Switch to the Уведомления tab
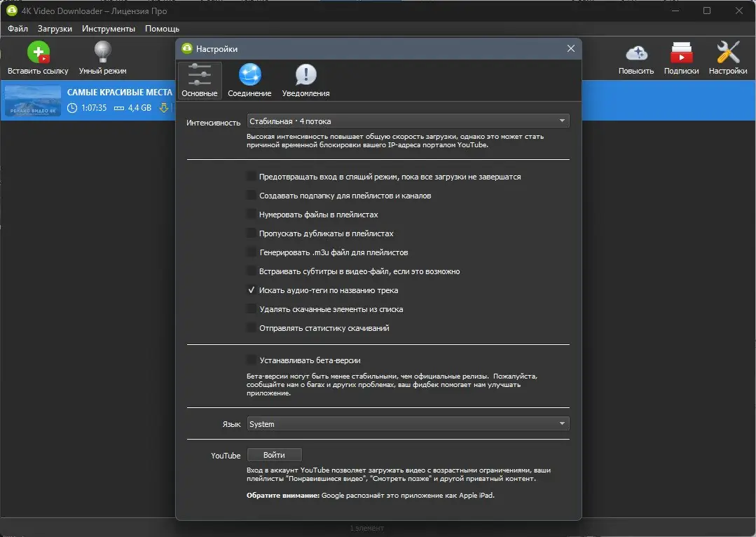756x537 pixels. [x=305, y=80]
